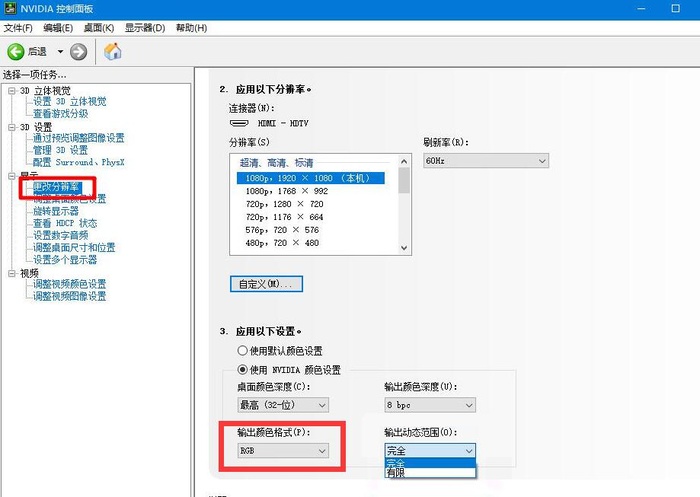Click the grey Forward arrow icon
700x497 pixels.
(x=79, y=52)
